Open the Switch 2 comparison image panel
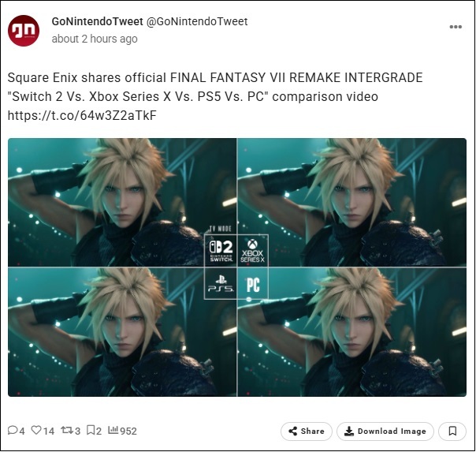The image size is (476, 452). tap(122, 202)
